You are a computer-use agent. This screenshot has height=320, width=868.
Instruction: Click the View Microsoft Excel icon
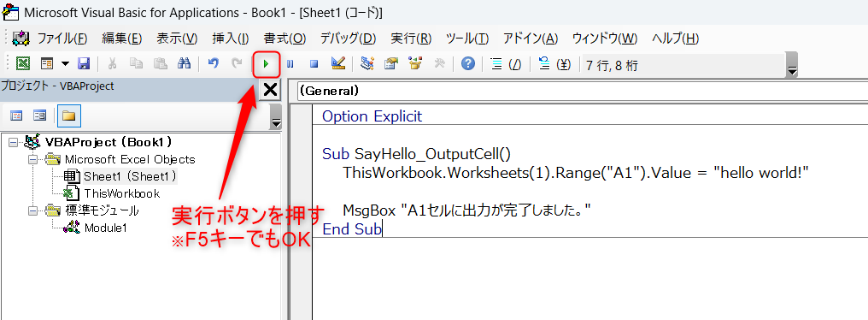pos(23,64)
